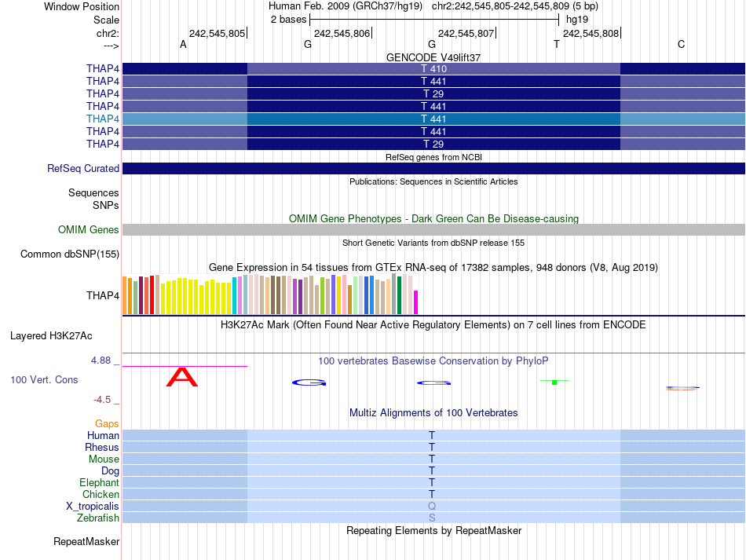The image size is (746, 560).
Task: Click the large red A conservation logo
Action: click(181, 377)
